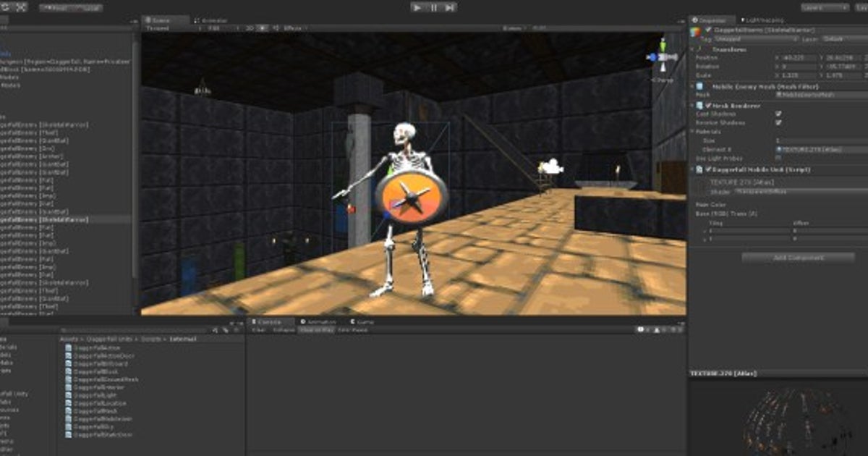Screen dimensions: 868x456
Task: Collapse the Mesh Renderer component
Action: click(692, 106)
